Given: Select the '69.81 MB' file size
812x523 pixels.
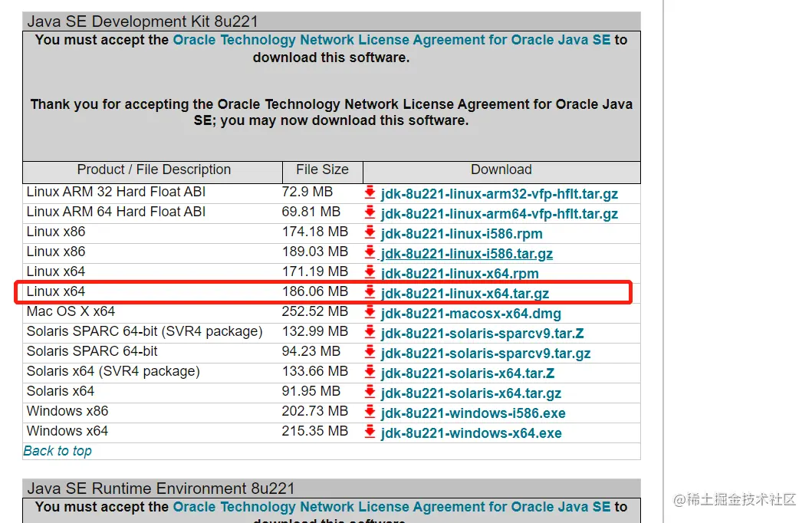Looking at the screenshot, I should tap(311, 212).
